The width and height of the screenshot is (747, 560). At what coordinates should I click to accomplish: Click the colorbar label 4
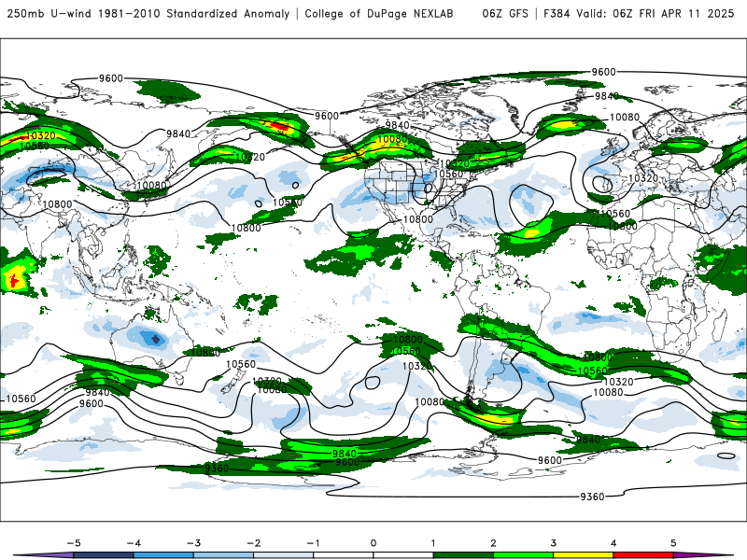tap(613, 543)
